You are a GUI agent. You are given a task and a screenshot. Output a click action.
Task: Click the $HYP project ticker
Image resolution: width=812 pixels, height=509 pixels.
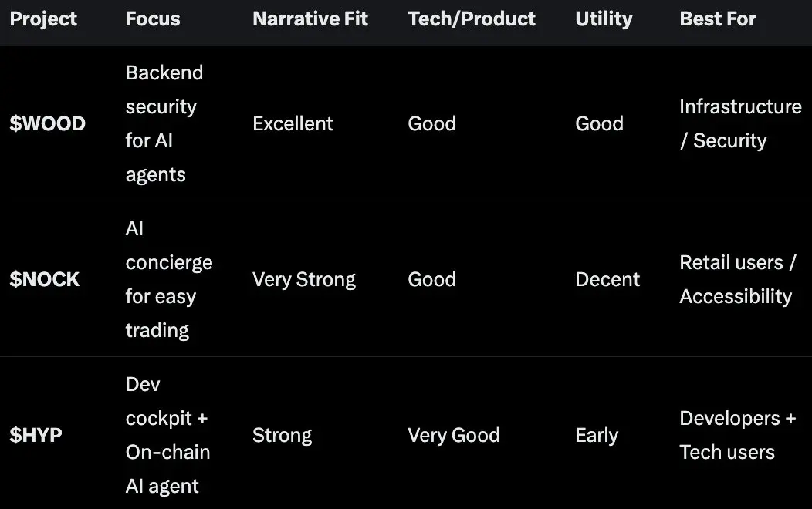click(x=36, y=435)
